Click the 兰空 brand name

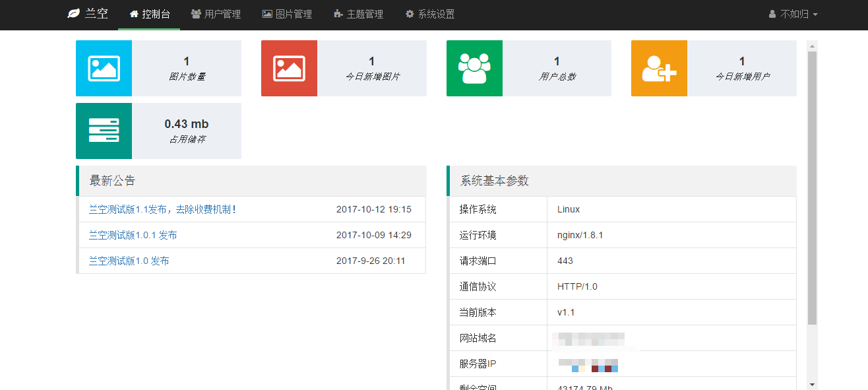click(x=96, y=13)
